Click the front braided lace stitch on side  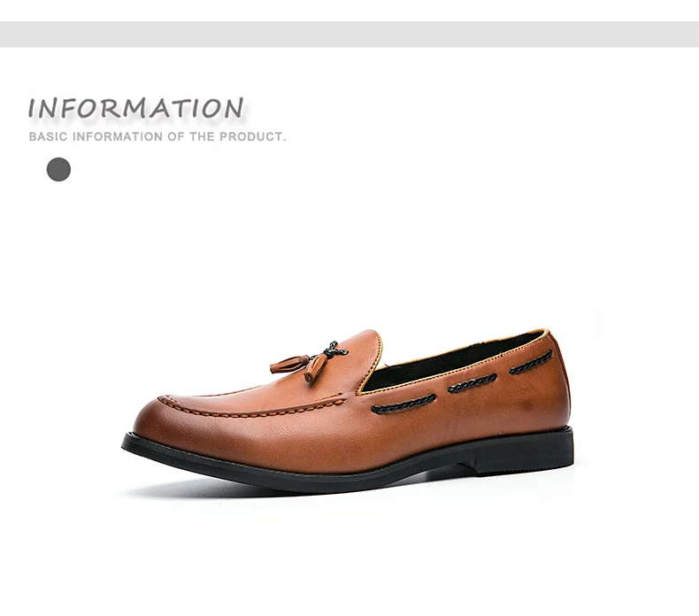[403, 404]
